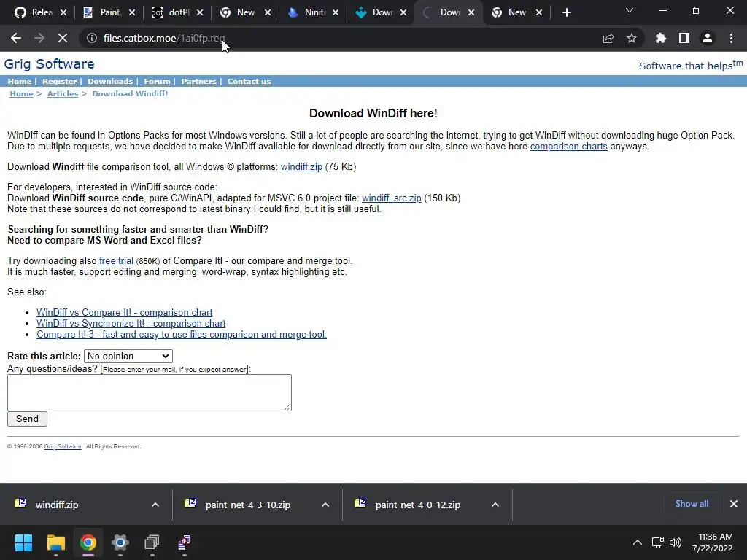
Task: Open File Explorer from the taskbar
Action: coord(55,542)
